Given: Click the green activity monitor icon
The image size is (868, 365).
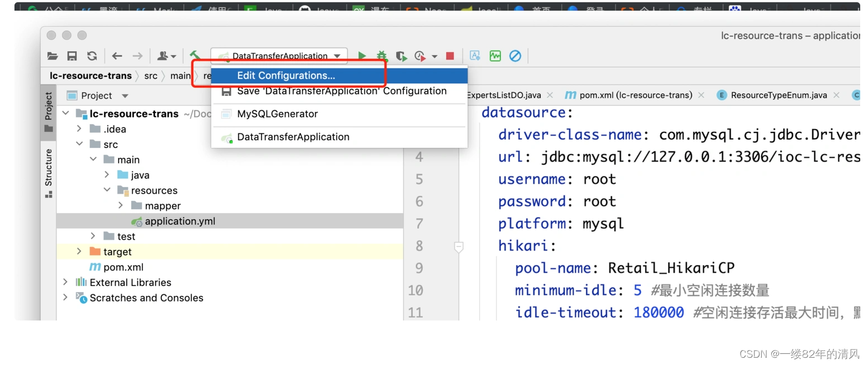Looking at the screenshot, I should click(495, 56).
